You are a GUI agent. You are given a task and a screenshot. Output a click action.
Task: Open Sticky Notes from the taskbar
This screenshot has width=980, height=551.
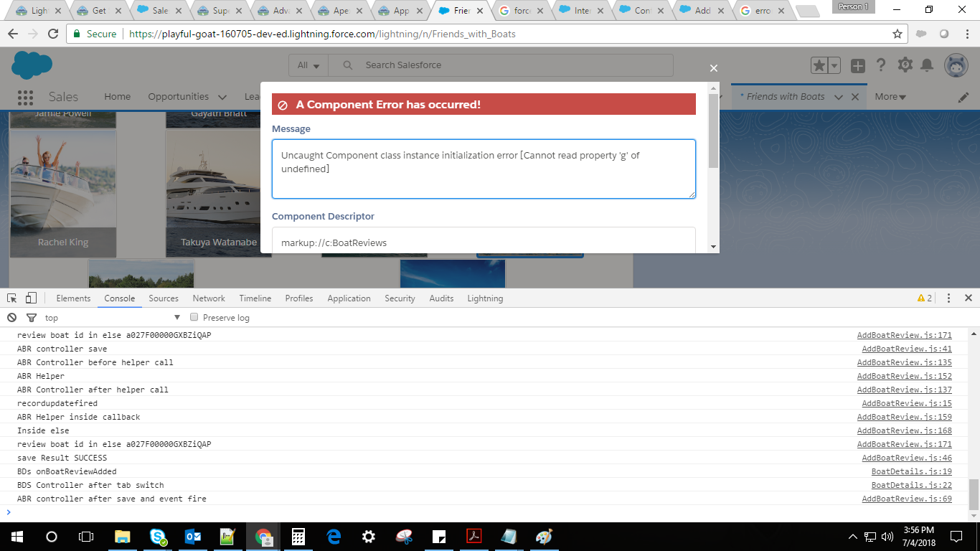tap(439, 537)
